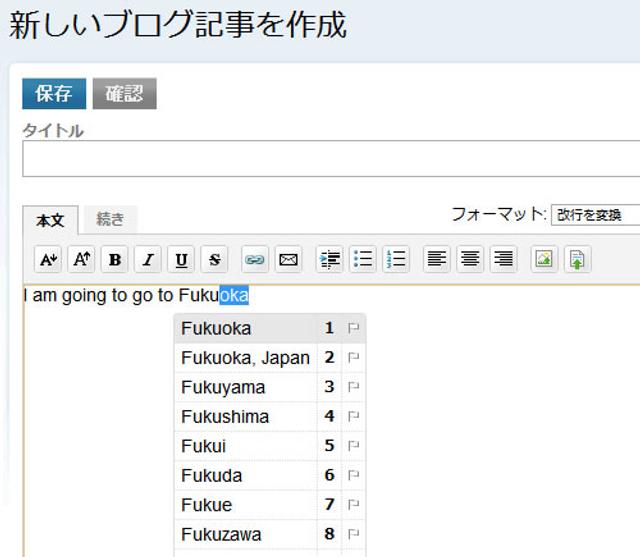The height and width of the screenshot is (557, 640).
Task: Apply strikethrough formatting
Action: coord(215,259)
